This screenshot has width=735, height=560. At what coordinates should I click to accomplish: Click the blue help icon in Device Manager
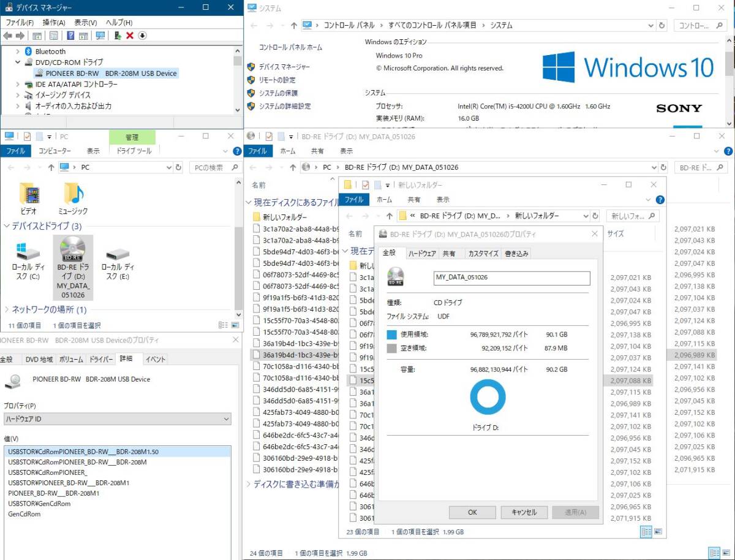coord(70,36)
